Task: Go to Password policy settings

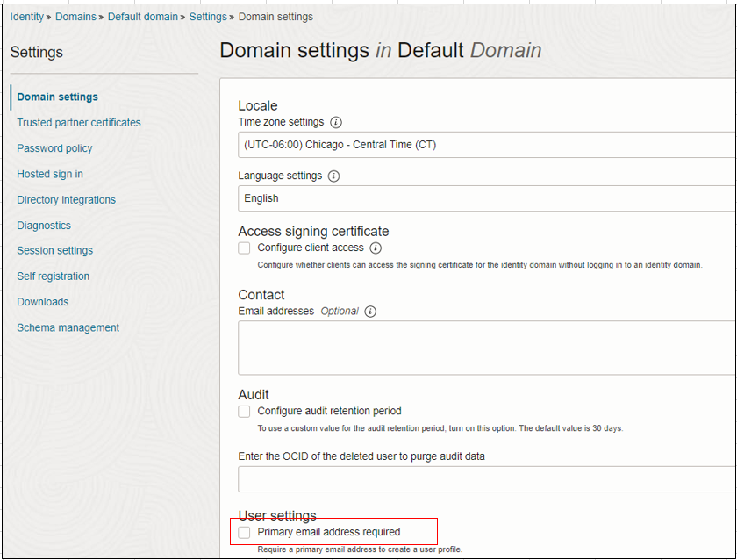Action: (x=54, y=148)
